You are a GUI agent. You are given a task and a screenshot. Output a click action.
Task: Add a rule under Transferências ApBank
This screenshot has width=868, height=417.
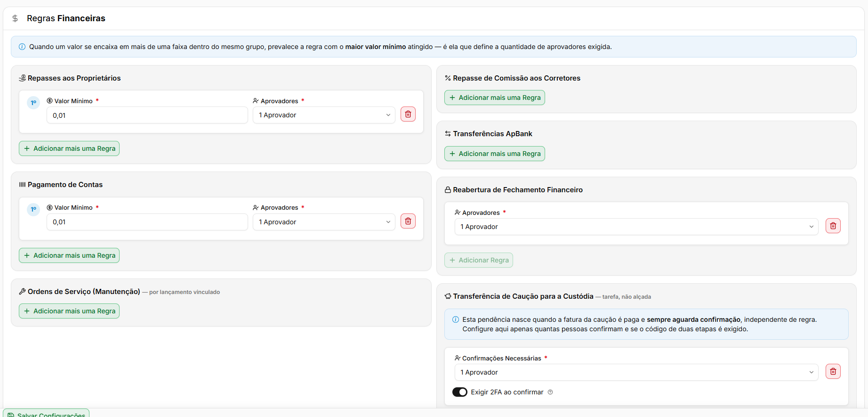495,154
